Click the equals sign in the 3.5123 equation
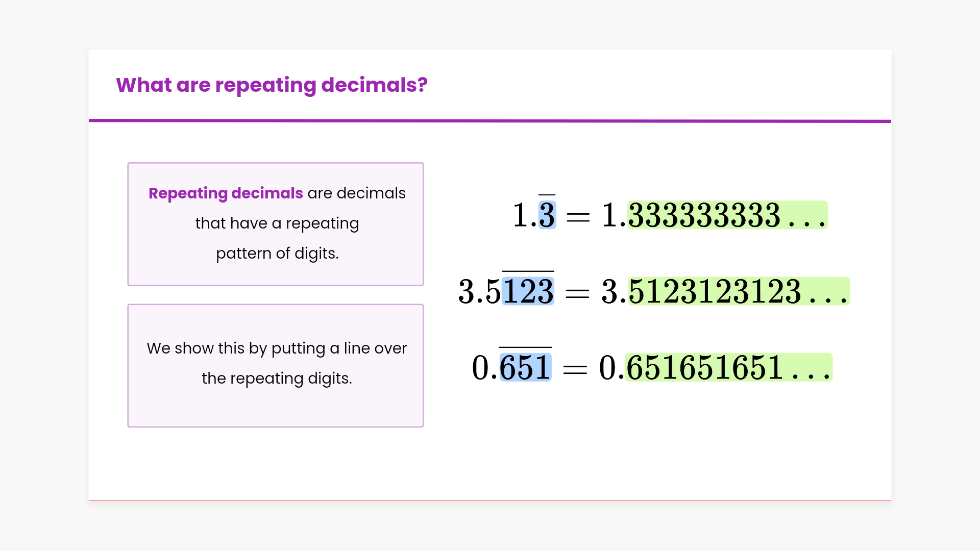 pos(577,294)
